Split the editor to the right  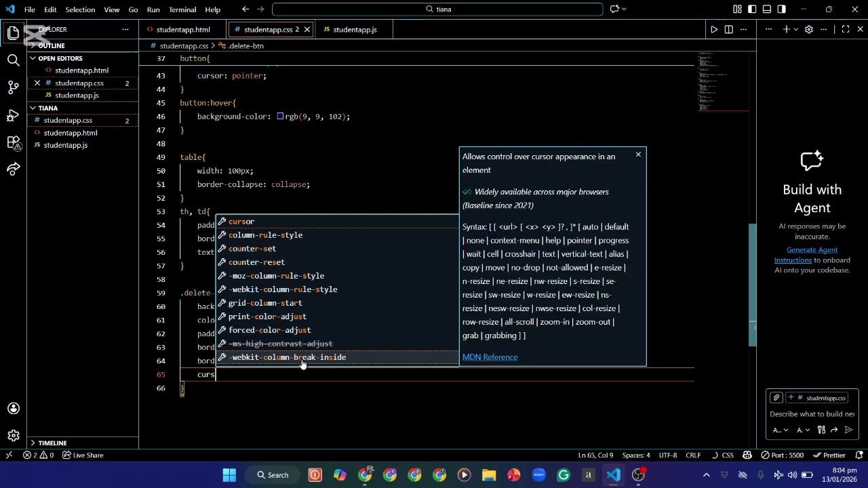pos(729,29)
